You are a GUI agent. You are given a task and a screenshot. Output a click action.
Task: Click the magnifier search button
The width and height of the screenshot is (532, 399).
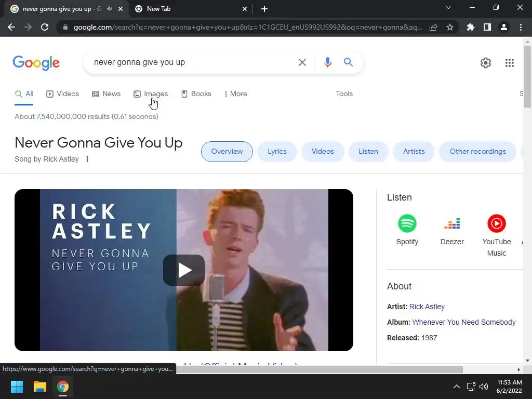pos(348,62)
